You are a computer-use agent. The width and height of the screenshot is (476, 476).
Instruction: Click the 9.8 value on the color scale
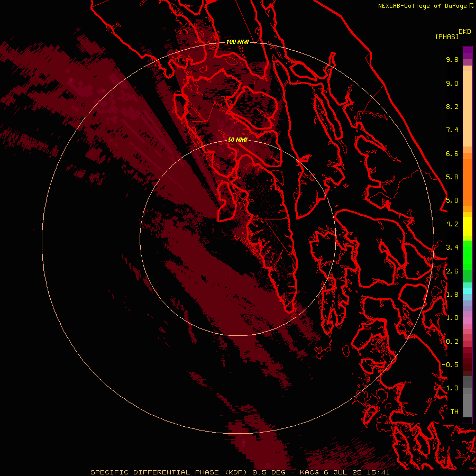tap(452, 59)
